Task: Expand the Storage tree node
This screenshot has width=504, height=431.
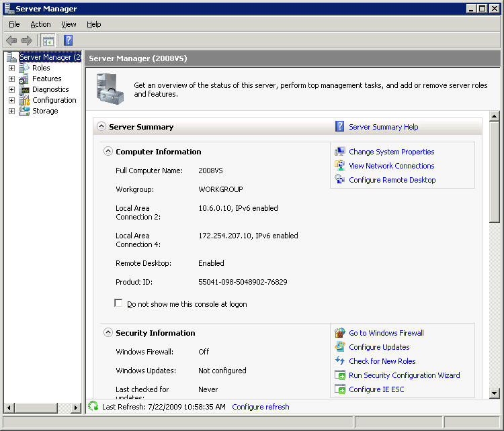Action: point(11,111)
